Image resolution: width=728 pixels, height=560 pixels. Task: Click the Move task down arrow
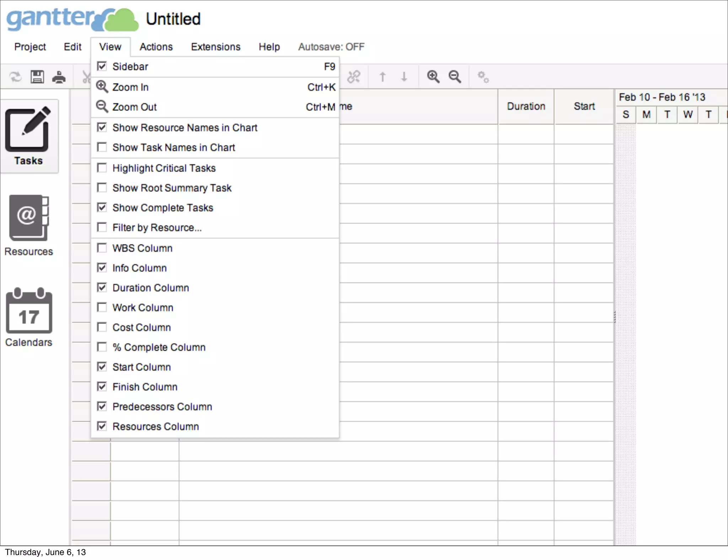pos(404,76)
